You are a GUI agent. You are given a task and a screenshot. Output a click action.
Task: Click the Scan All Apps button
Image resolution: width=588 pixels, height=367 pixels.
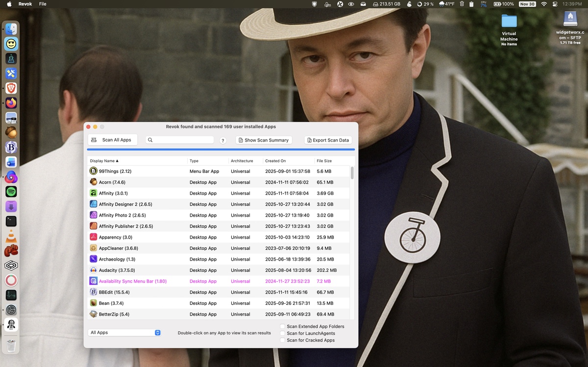[x=112, y=140]
